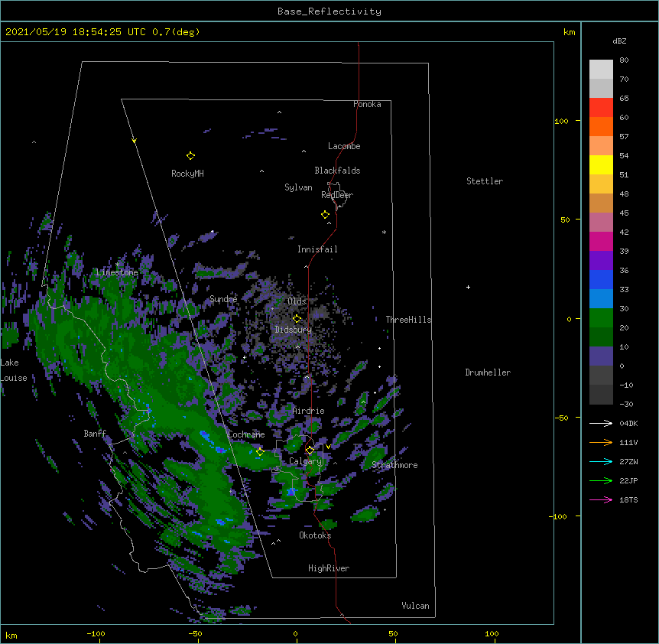Click the light gray 80 dBZ color band
Viewport: 659px width, 644px height.
(x=601, y=70)
